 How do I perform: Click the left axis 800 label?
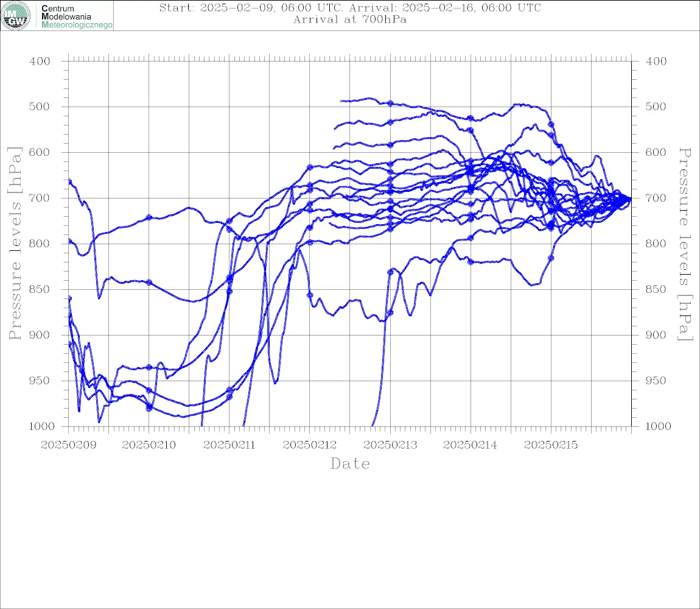(40, 244)
